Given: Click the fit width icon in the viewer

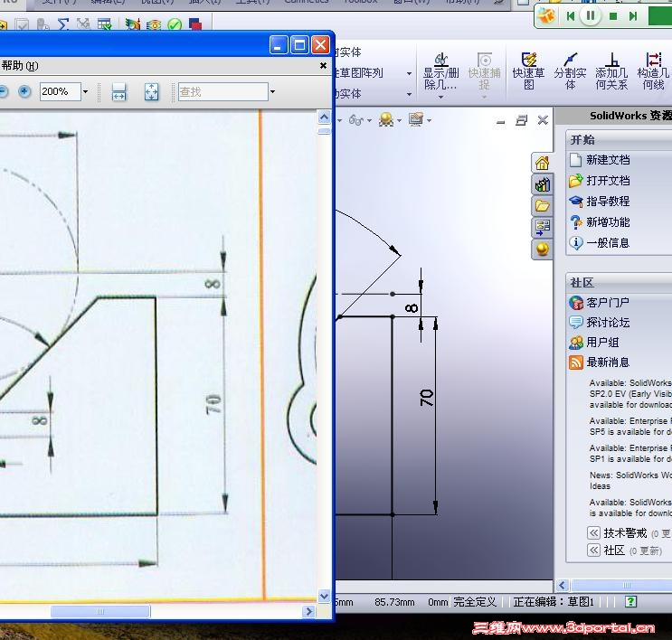Looking at the screenshot, I should pyautogui.click(x=118, y=91).
